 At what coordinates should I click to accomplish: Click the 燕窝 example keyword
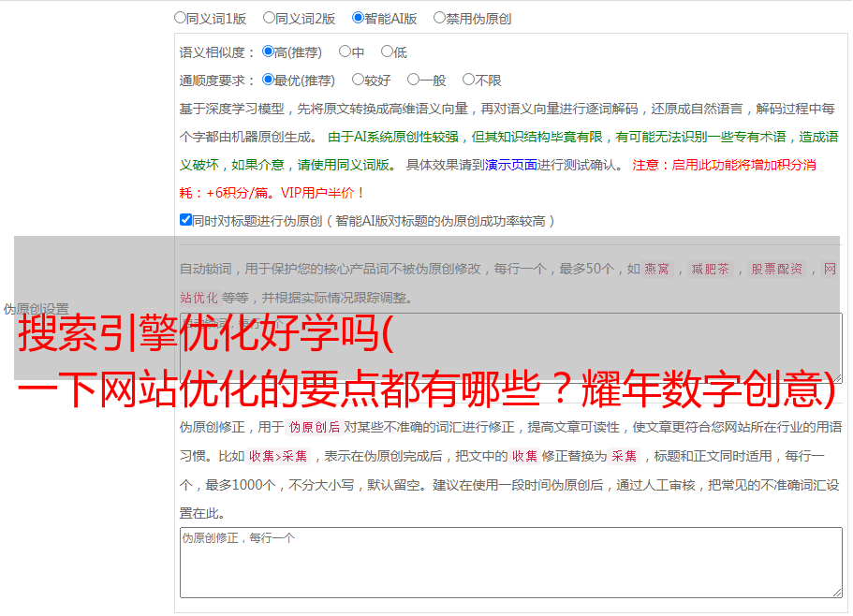[x=657, y=269]
